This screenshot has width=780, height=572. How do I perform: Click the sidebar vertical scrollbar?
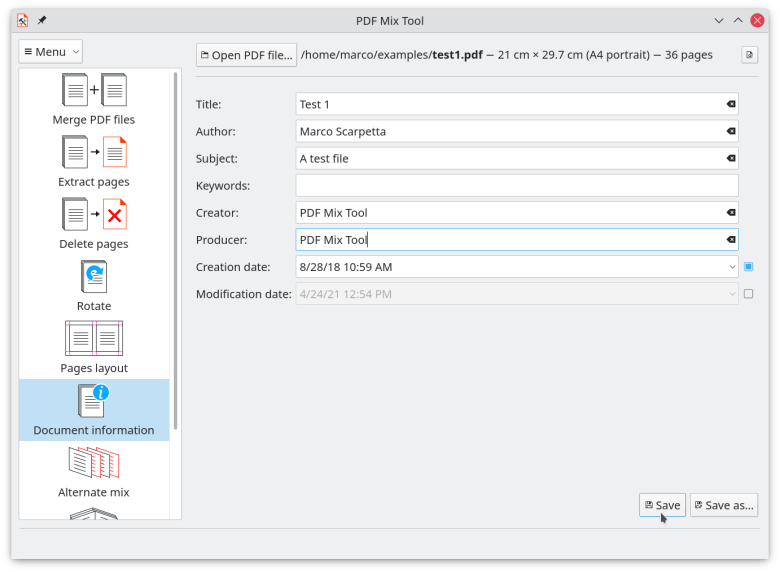tap(176, 250)
